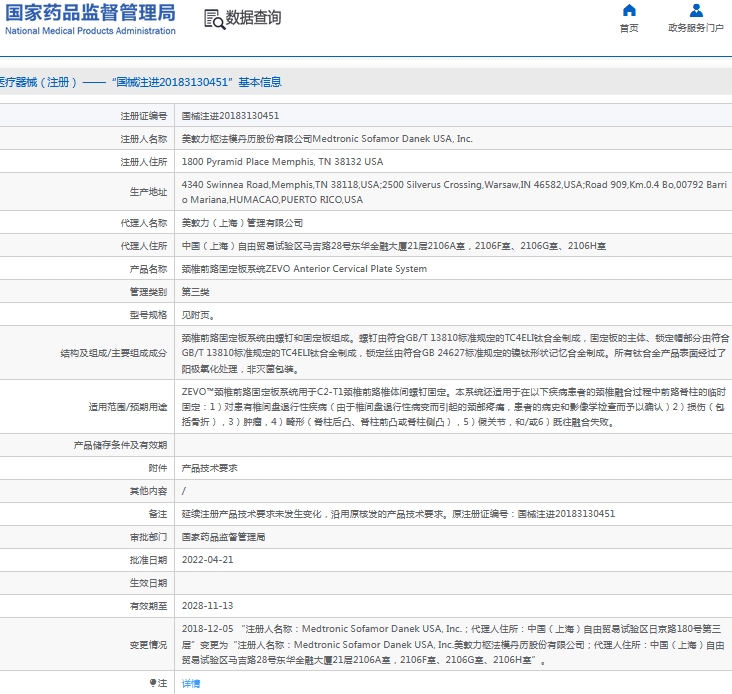Click the structure composition text about TC4ELI钛合金

(455, 353)
